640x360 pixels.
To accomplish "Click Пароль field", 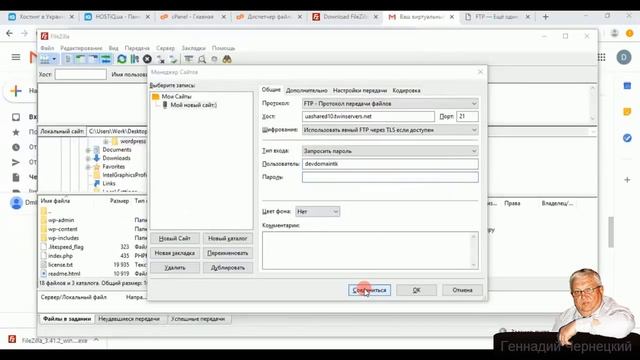I will pos(390,177).
